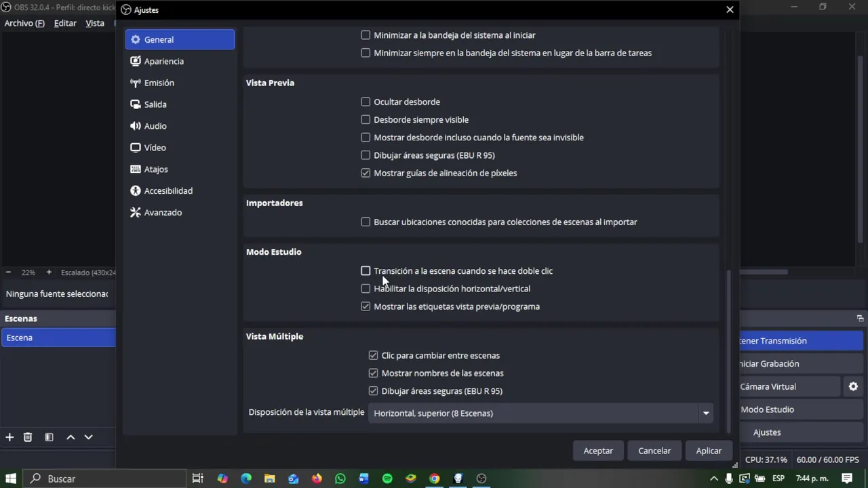Open Google Chrome from the taskbar
Image resolution: width=868 pixels, height=488 pixels.
click(x=434, y=479)
